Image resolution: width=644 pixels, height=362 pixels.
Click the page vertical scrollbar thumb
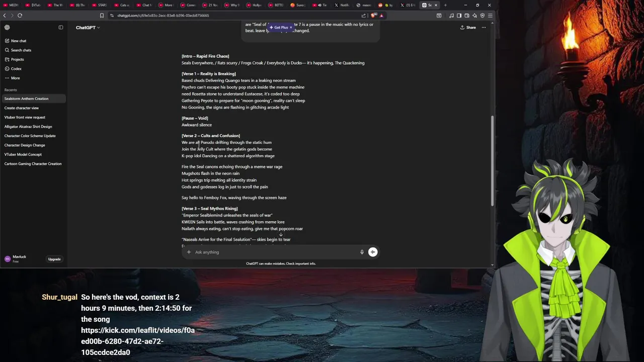pyautogui.click(x=493, y=161)
